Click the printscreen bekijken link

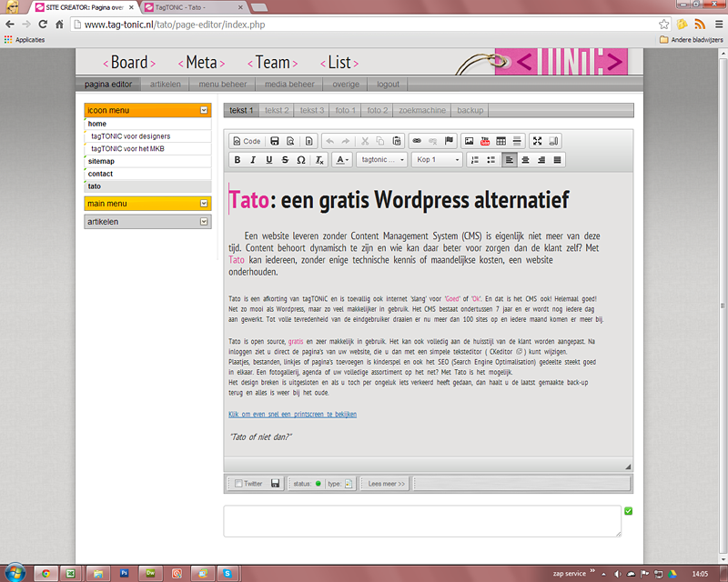(292, 414)
